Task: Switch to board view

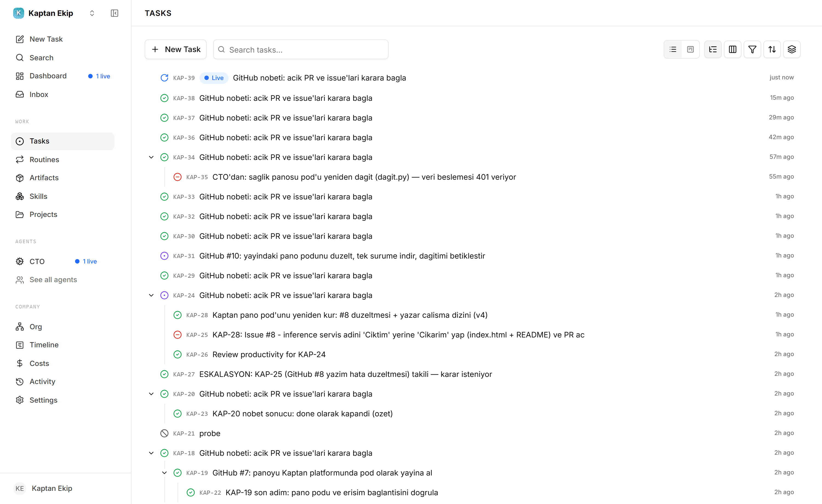Action: pyautogui.click(x=690, y=49)
